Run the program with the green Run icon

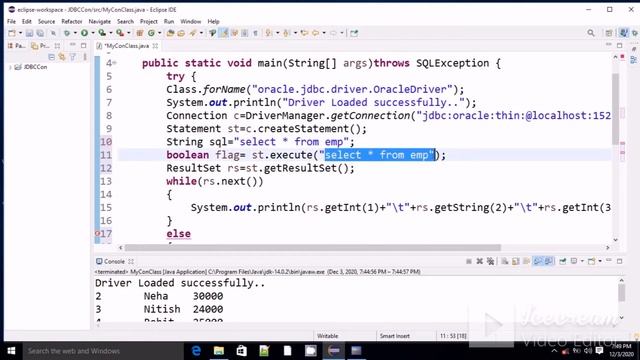(84, 33)
